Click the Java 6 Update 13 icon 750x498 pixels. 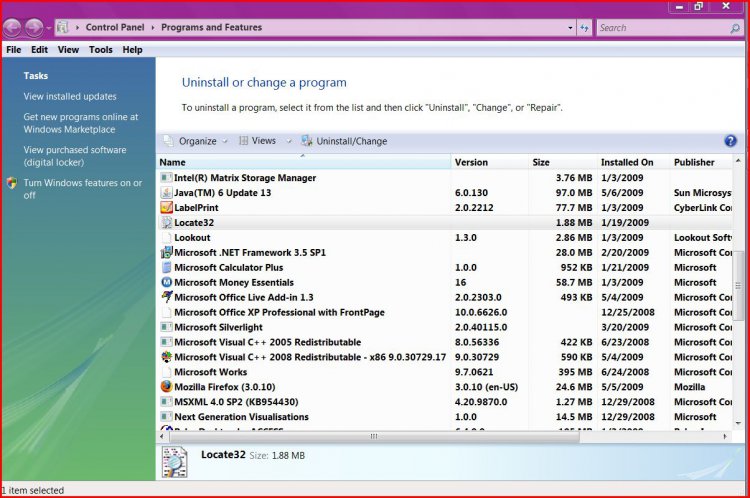coord(166,192)
